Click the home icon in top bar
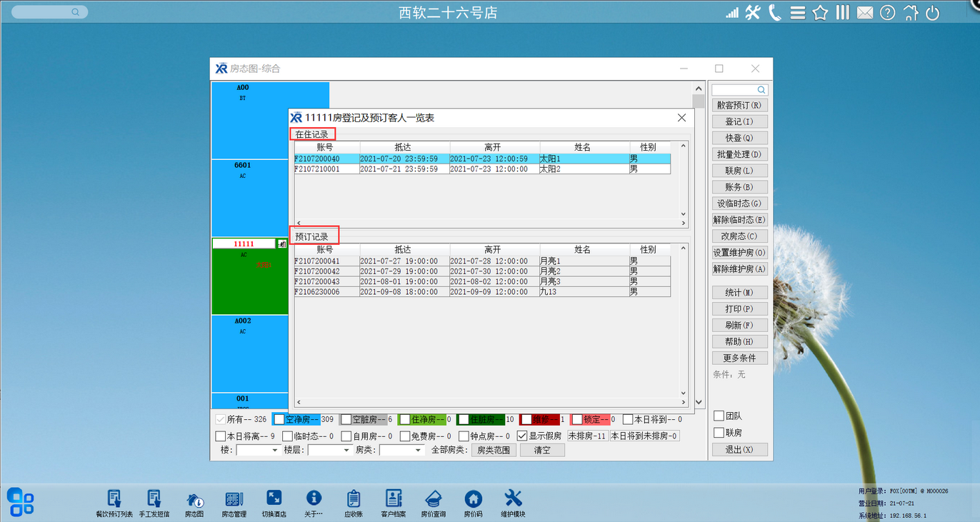This screenshot has width=980, height=522. pyautogui.click(x=910, y=12)
